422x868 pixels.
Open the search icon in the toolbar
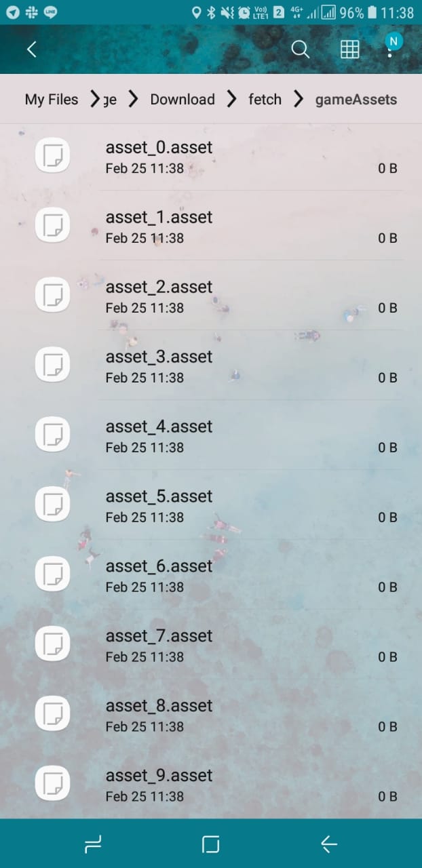(x=300, y=50)
